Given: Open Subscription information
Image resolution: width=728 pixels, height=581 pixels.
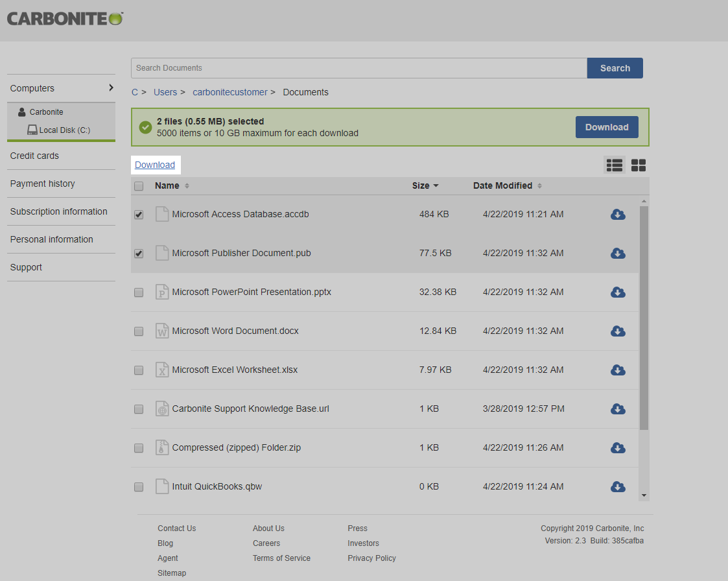Looking at the screenshot, I should (x=59, y=211).
